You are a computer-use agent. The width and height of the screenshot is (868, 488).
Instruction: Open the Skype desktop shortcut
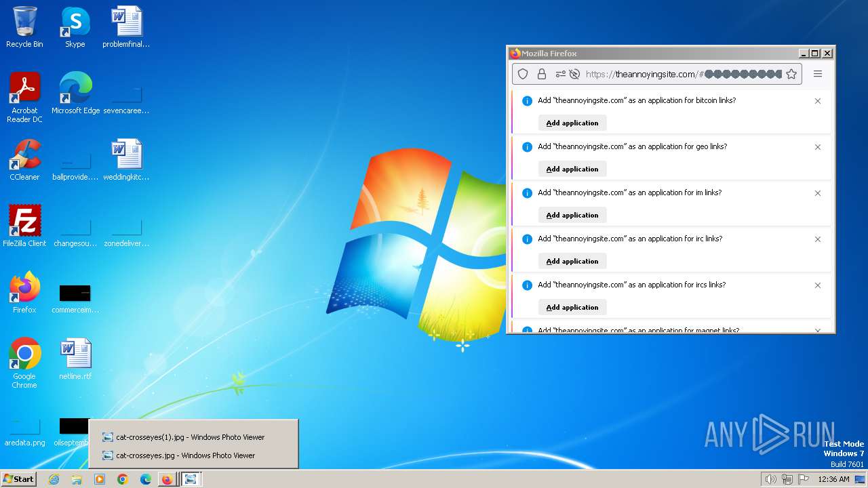pyautogui.click(x=75, y=27)
